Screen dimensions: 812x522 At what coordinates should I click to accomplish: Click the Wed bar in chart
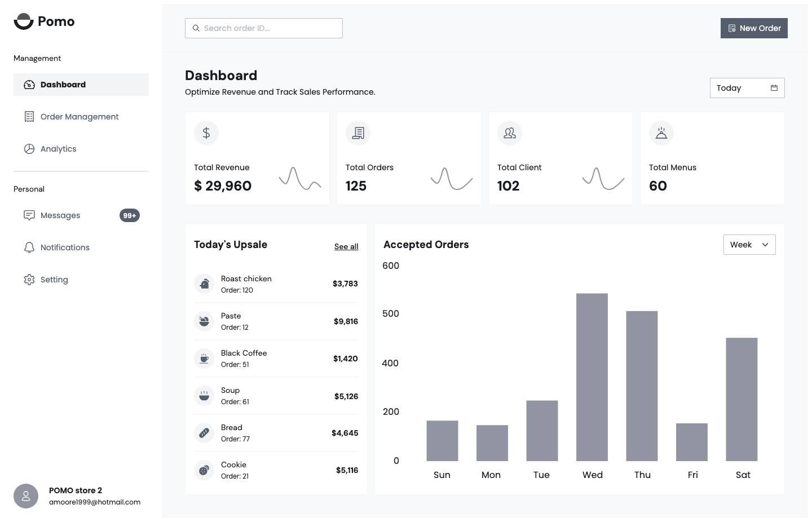point(592,377)
